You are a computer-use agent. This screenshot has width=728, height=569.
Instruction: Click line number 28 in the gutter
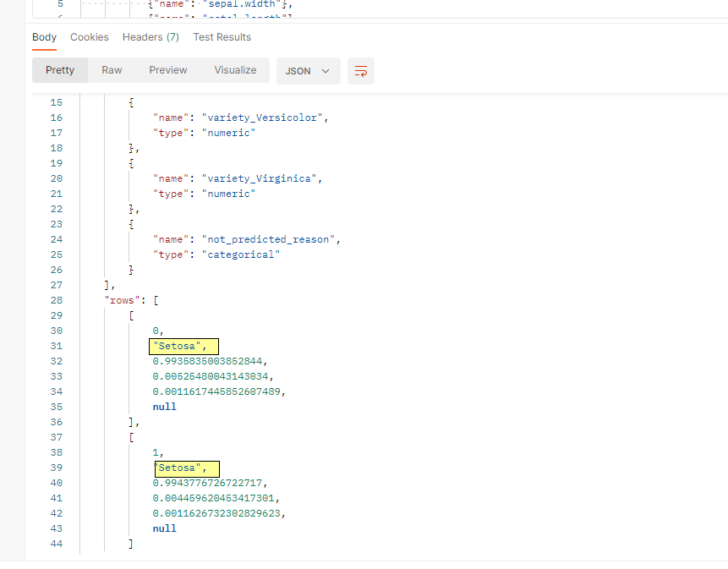tap(57, 300)
